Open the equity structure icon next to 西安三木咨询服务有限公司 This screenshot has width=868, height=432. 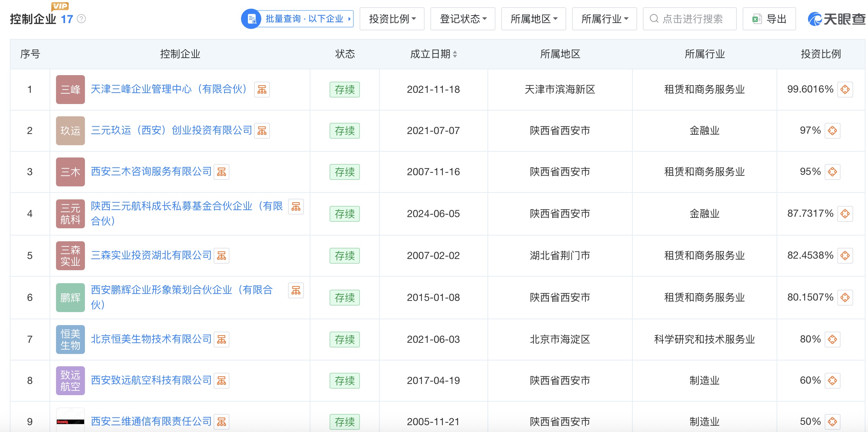(221, 172)
